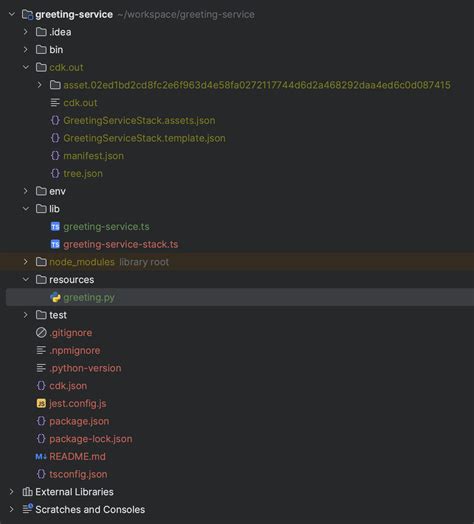Select the greeting-service-stack.ts file

121,245
